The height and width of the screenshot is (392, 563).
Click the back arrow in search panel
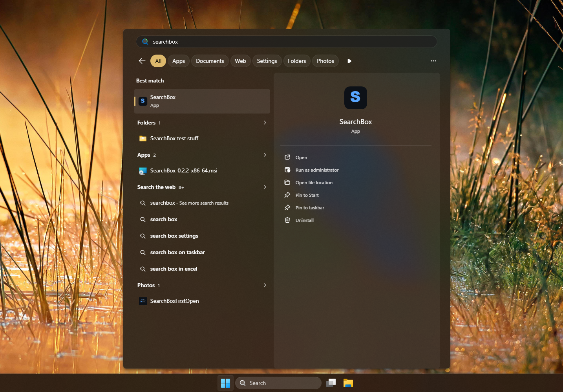(x=142, y=61)
